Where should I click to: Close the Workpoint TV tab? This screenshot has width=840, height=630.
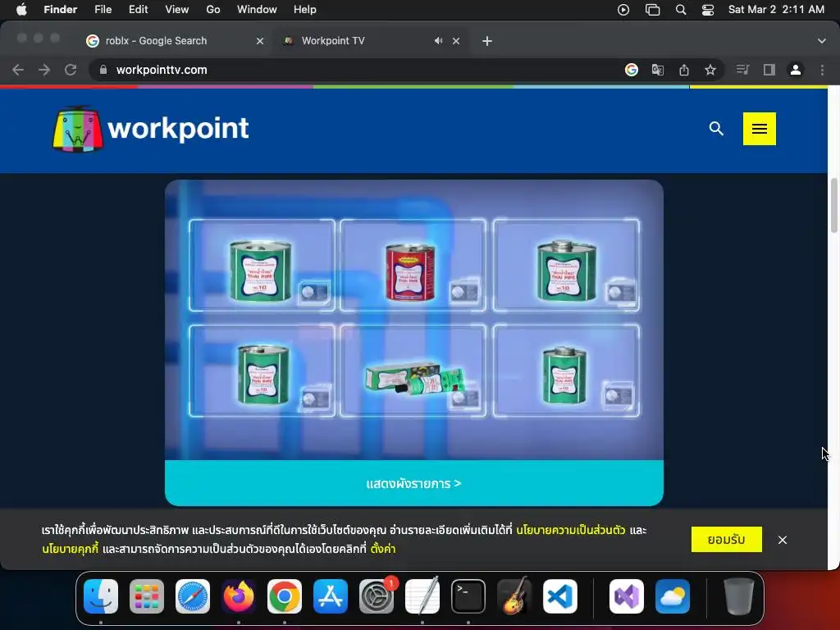coord(456,41)
